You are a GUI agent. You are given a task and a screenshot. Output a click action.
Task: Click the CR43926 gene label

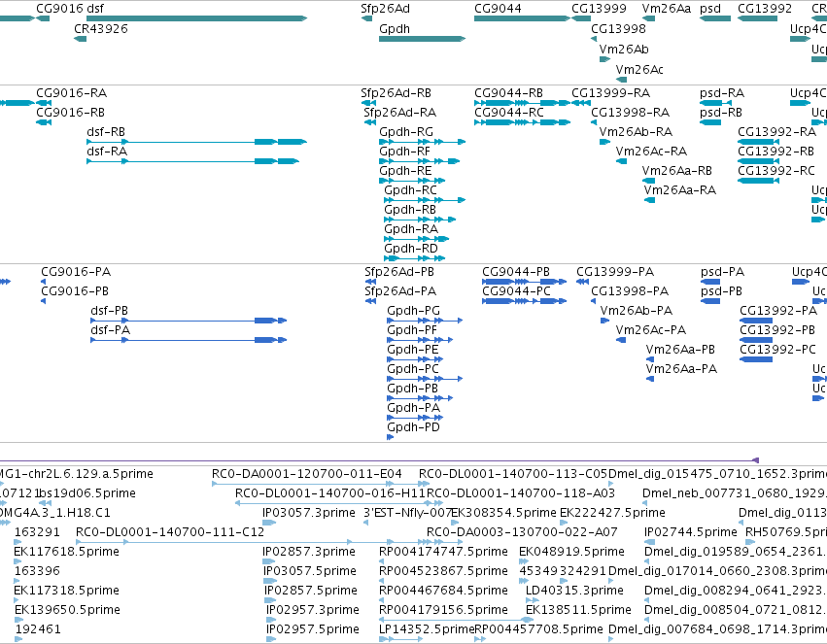pyautogui.click(x=101, y=28)
